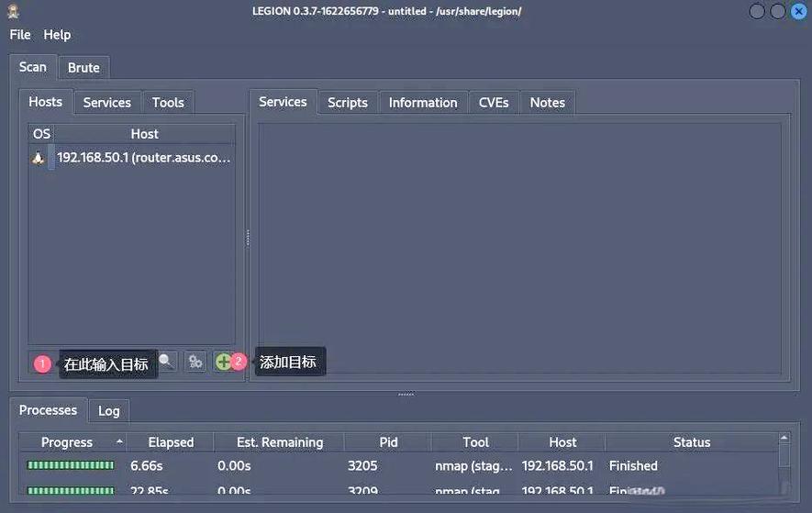
Task: Open the Log tab
Action: (x=109, y=411)
